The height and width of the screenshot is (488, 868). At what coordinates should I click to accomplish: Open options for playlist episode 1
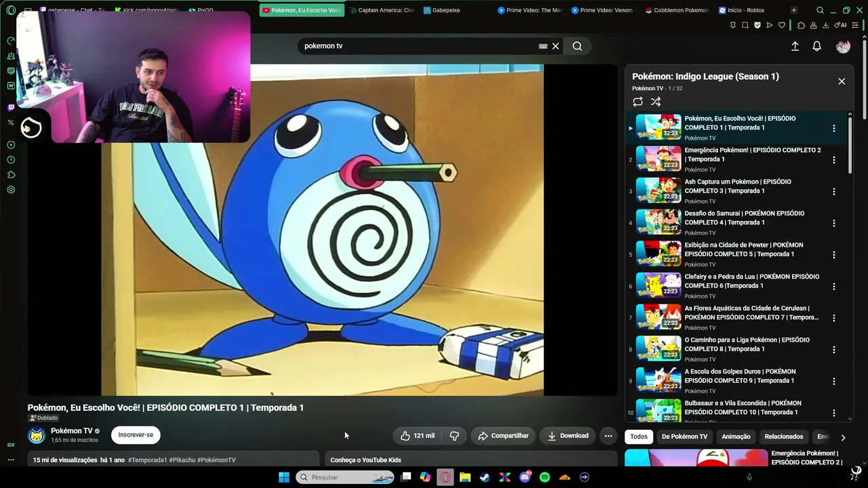click(834, 128)
